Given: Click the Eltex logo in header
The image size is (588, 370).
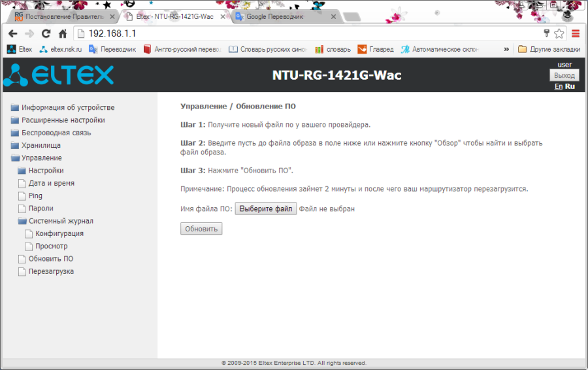Looking at the screenshot, I should pyautogui.click(x=58, y=75).
